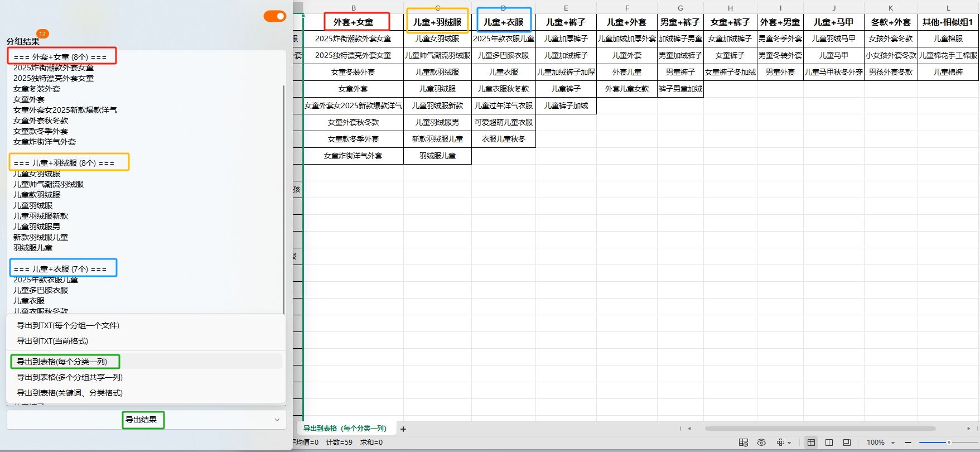
Task: Click === 儿童+羽绒服 (8个) === group line in panel
Action: point(64,163)
